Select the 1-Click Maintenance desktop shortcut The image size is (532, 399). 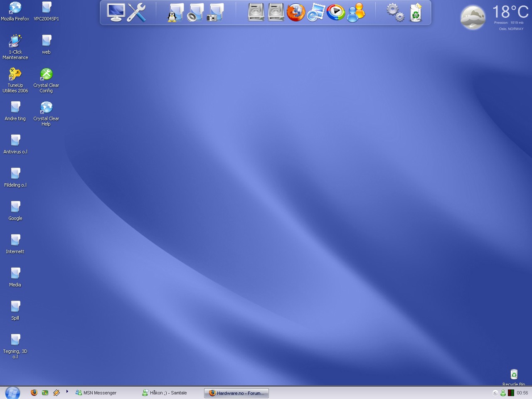coord(15,47)
